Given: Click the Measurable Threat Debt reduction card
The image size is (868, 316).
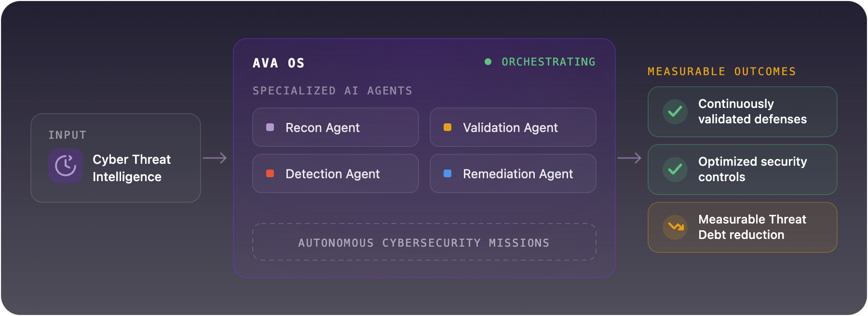Looking at the screenshot, I should pos(743,227).
